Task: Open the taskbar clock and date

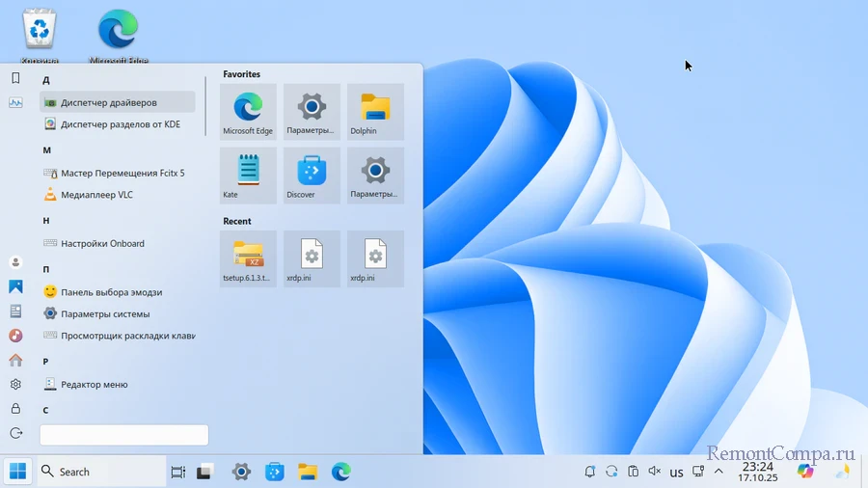Action: 756,472
